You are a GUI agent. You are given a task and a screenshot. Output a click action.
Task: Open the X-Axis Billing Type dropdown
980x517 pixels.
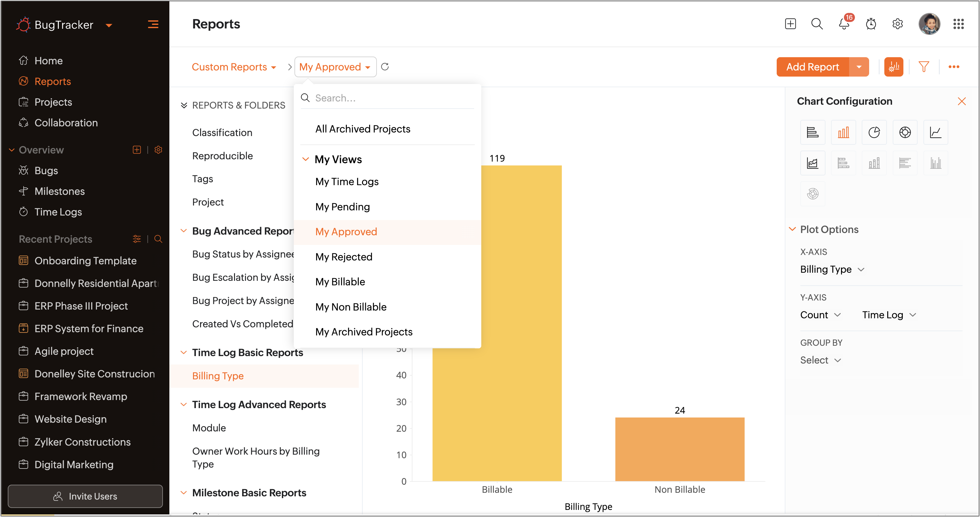pos(832,269)
